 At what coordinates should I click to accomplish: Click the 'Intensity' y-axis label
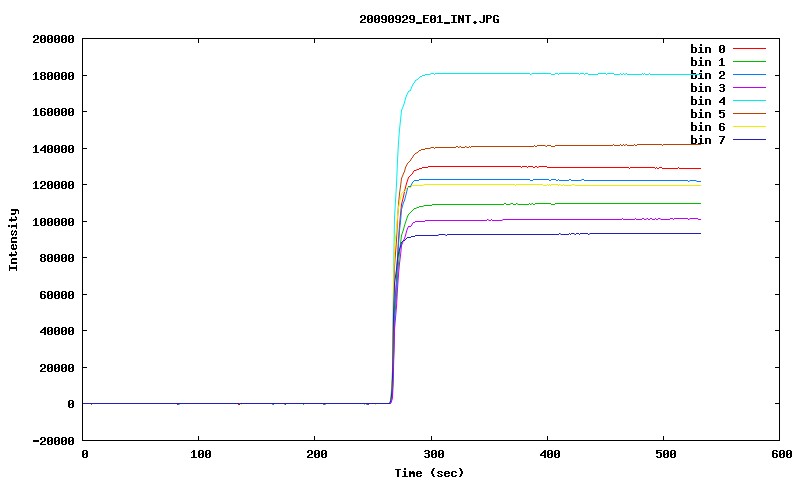tap(13, 239)
